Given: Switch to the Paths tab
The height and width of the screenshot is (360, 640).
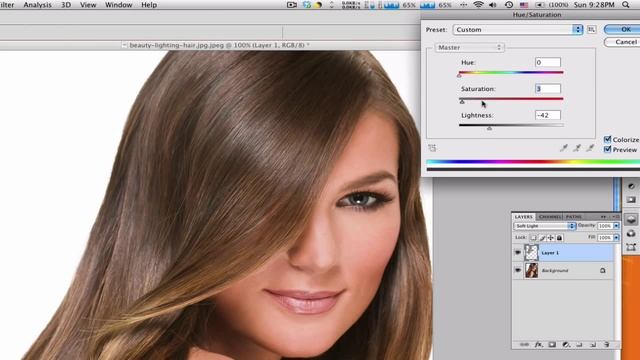Looking at the screenshot, I should (x=573, y=216).
